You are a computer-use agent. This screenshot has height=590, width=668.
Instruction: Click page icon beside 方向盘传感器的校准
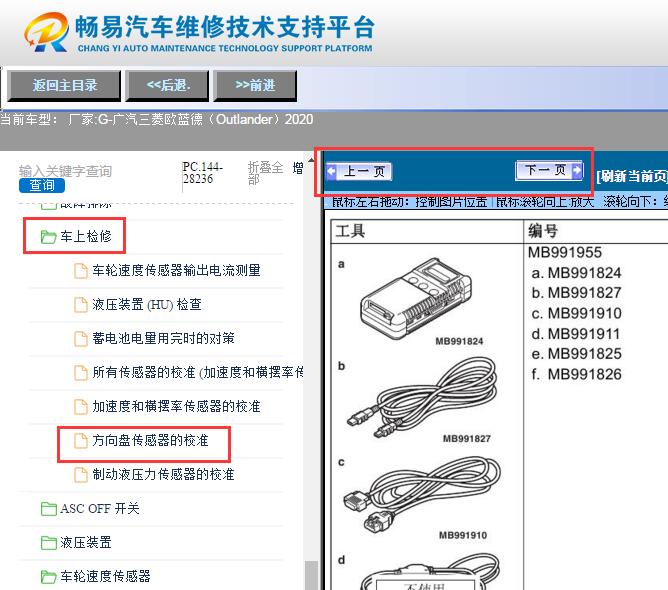[x=81, y=441]
